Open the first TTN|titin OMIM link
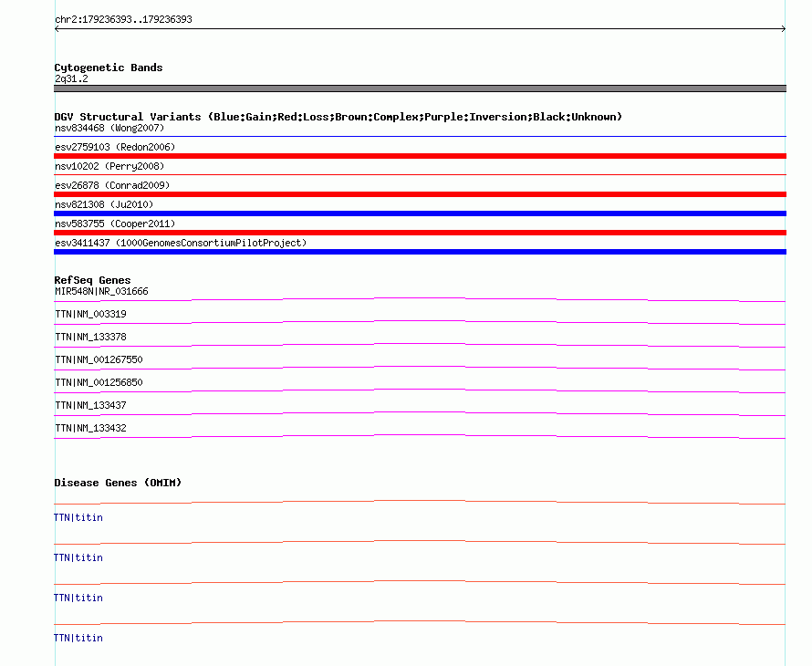This screenshot has width=812, height=666. (x=78, y=518)
